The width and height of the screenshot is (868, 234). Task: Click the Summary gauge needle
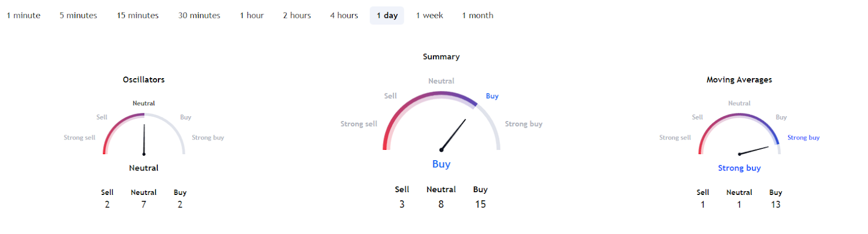[454, 135]
